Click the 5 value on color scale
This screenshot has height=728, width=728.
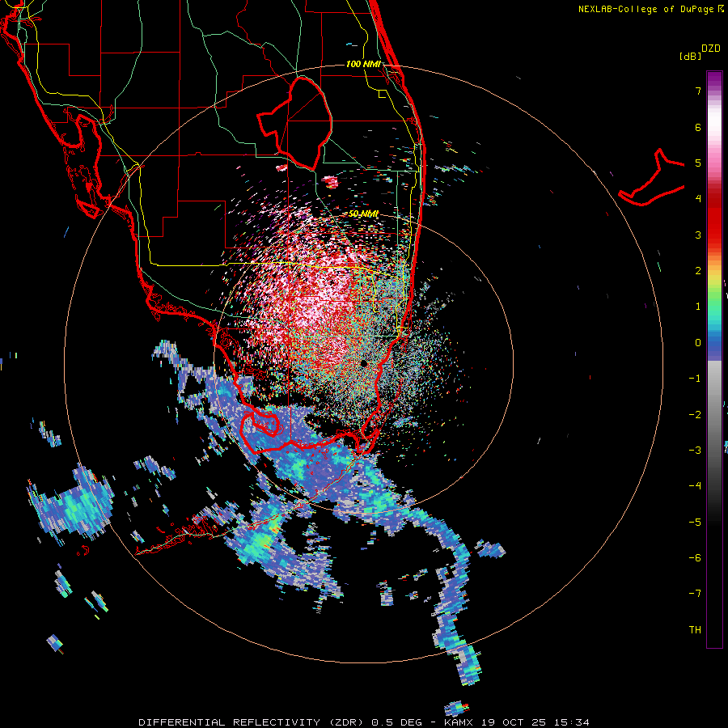(x=698, y=163)
